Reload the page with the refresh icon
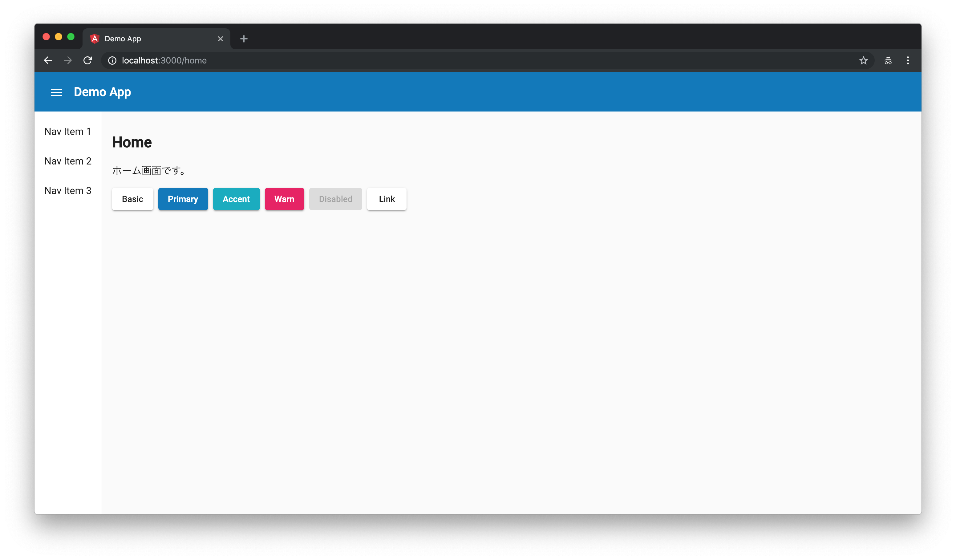 click(88, 60)
